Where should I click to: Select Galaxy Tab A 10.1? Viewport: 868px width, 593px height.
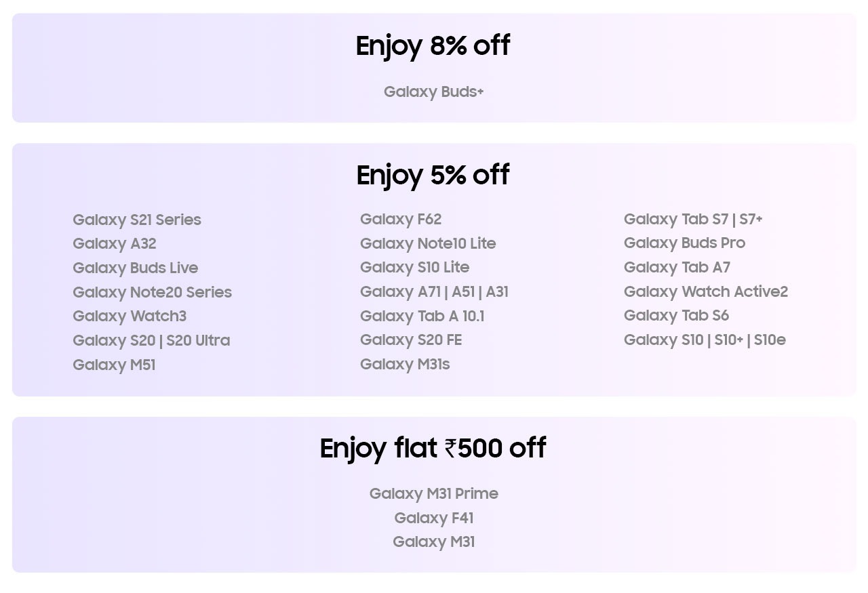(422, 316)
